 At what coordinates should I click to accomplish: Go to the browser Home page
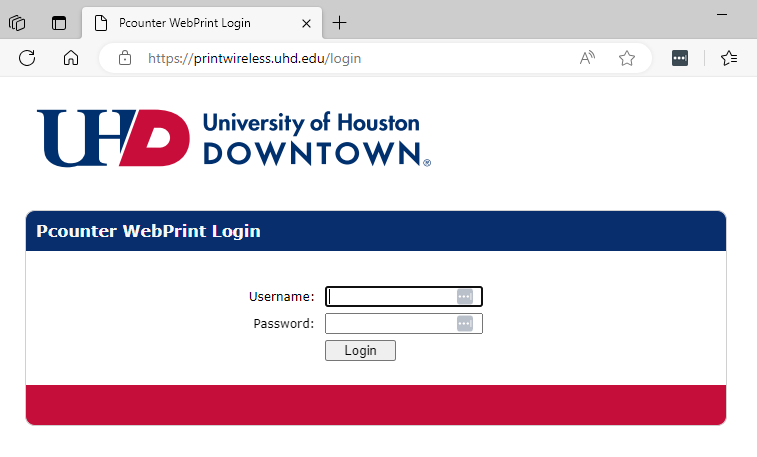pyautogui.click(x=71, y=58)
